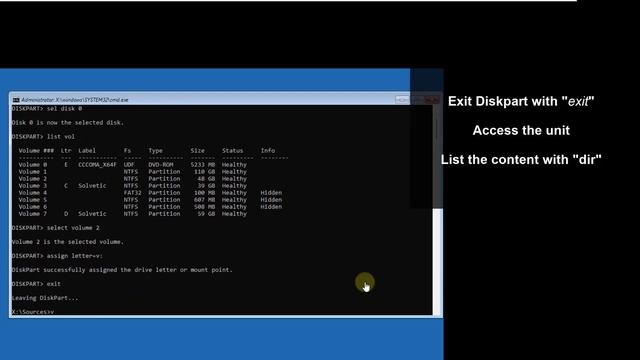Screen dimensions: 640x360
Task: Click the '5233 MB' size value
Action: [202, 164]
